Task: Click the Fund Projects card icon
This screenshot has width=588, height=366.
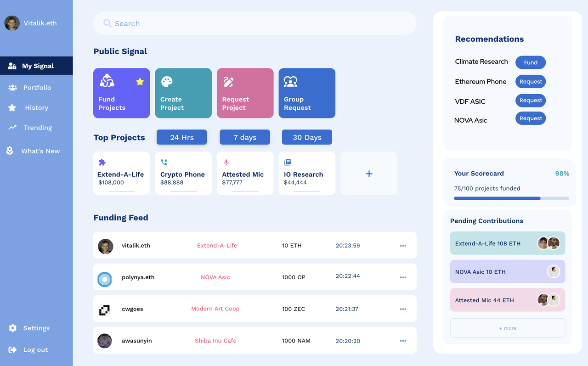Action: coord(107,81)
